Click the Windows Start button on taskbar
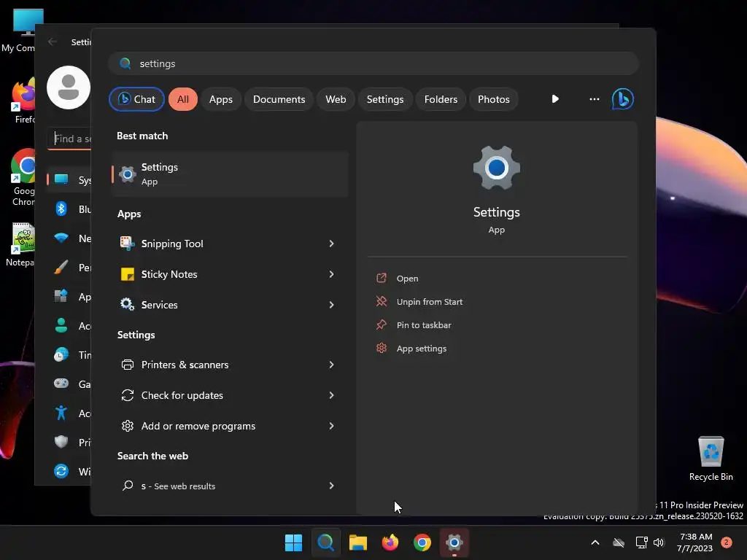 293,542
